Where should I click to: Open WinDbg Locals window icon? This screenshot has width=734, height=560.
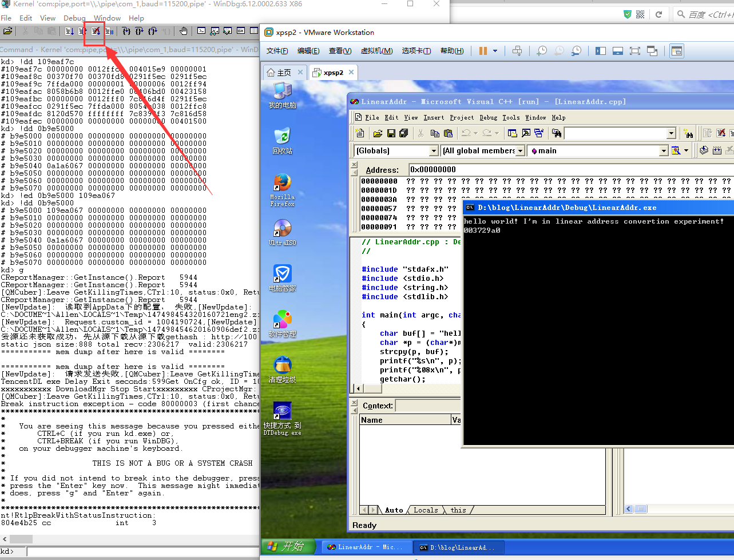[x=228, y=31]
